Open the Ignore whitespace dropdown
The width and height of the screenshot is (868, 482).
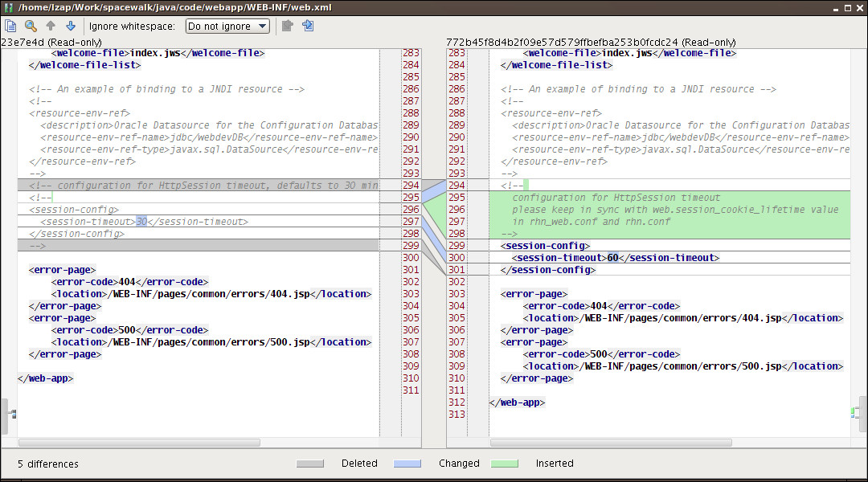[x=227, y=26]
